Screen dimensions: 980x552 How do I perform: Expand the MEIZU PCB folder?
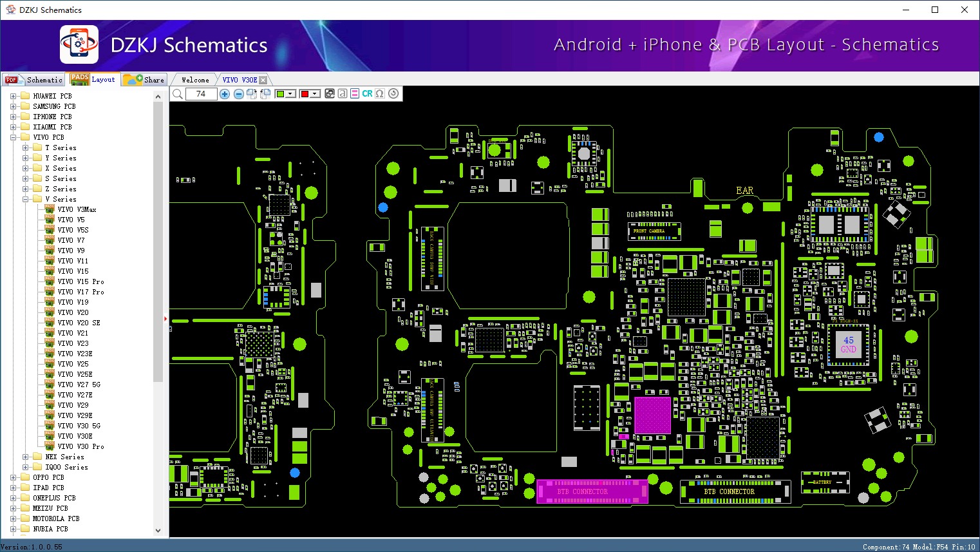tap(13, 508)
